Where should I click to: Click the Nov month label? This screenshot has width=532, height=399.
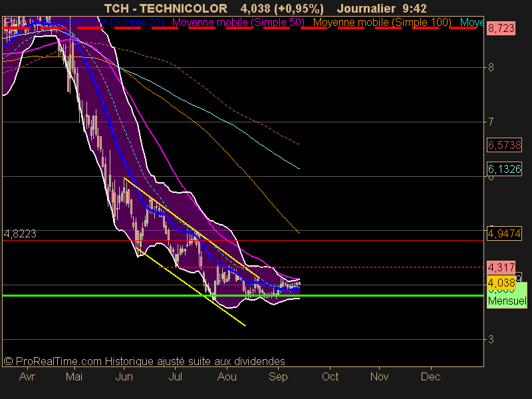pos(379,376)
